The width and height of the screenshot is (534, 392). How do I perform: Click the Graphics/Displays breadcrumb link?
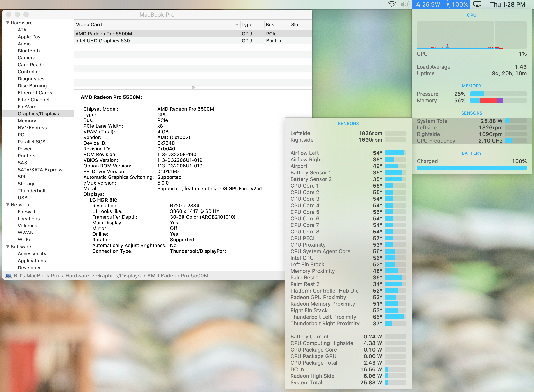point(118,276)
